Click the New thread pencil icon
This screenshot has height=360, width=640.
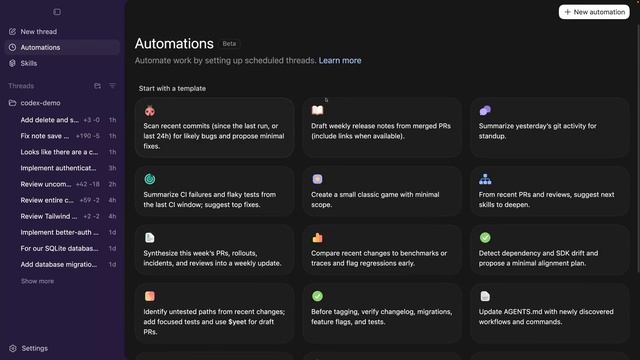pyautogui.click(x=12, y=31)
